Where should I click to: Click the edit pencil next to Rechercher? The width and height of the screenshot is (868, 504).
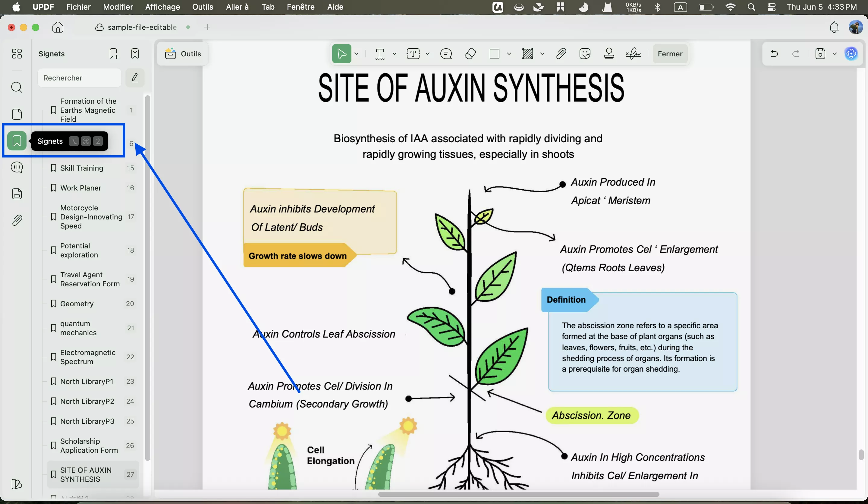pos(135,78)
